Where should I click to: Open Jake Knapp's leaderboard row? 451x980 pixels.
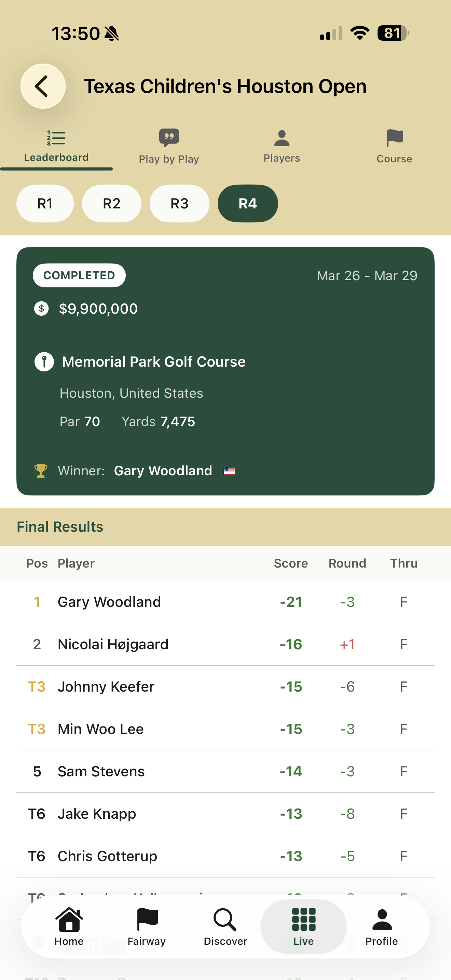225,814
